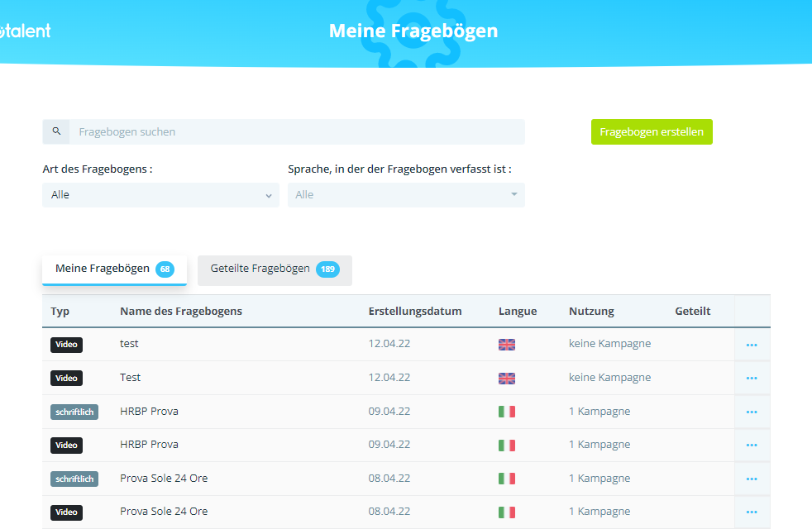
Task: Click the talent logo in header
Action: 25,31
